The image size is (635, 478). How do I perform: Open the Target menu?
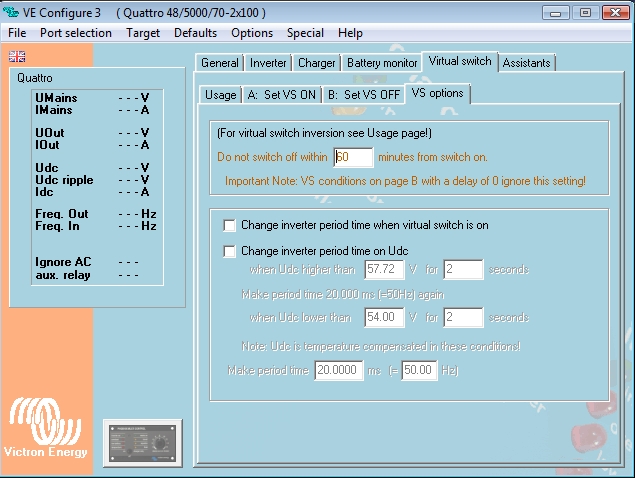(x=143, y=33)
